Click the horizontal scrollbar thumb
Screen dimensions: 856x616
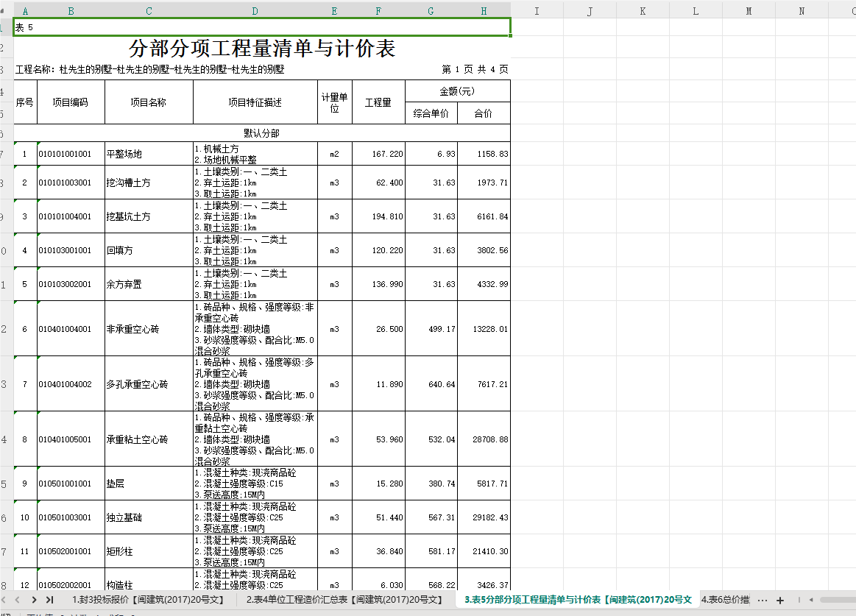[838, 600]
